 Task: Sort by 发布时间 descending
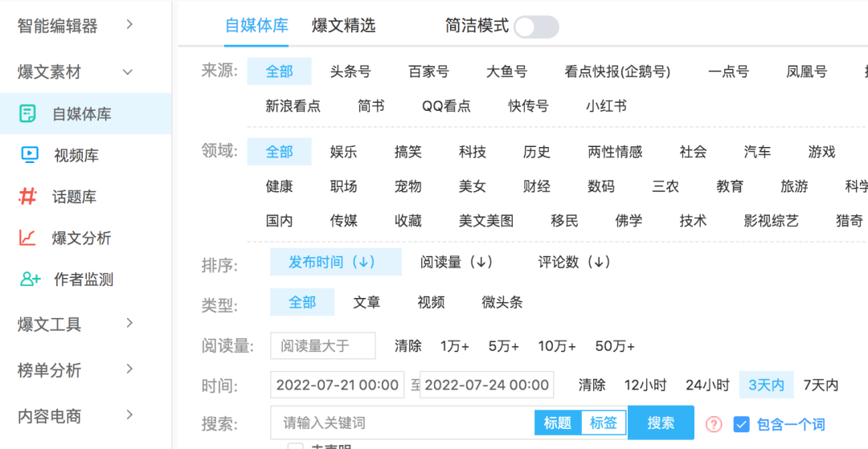click(335, 262)
